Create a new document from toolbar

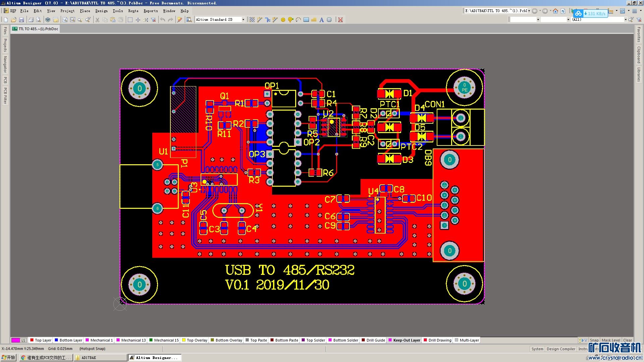(x=6, y=20)
